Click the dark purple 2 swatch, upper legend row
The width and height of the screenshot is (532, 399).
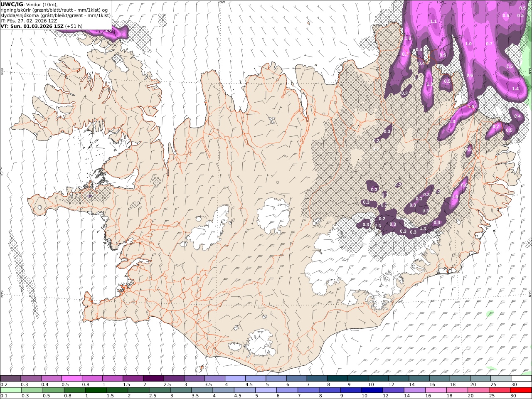(153, 378)
